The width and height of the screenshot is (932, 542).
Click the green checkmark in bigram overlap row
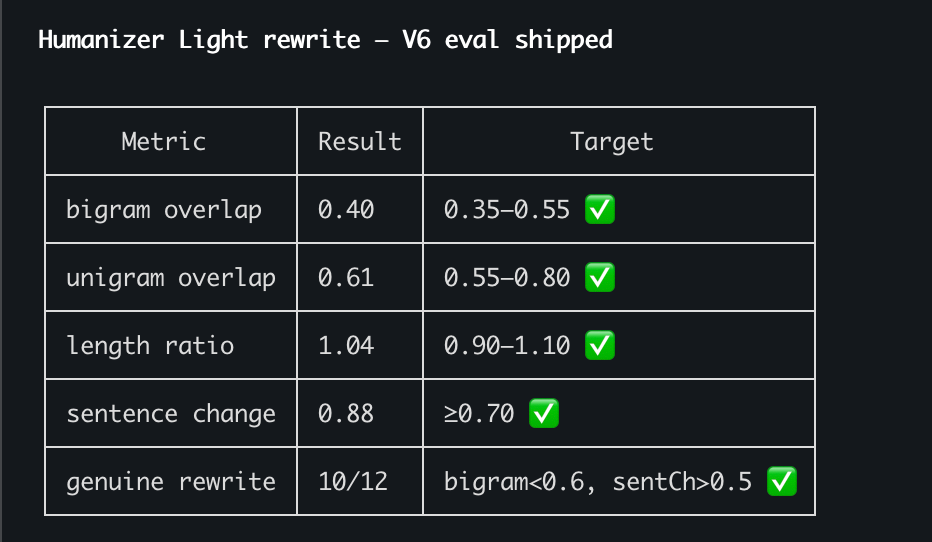(600, 210)
